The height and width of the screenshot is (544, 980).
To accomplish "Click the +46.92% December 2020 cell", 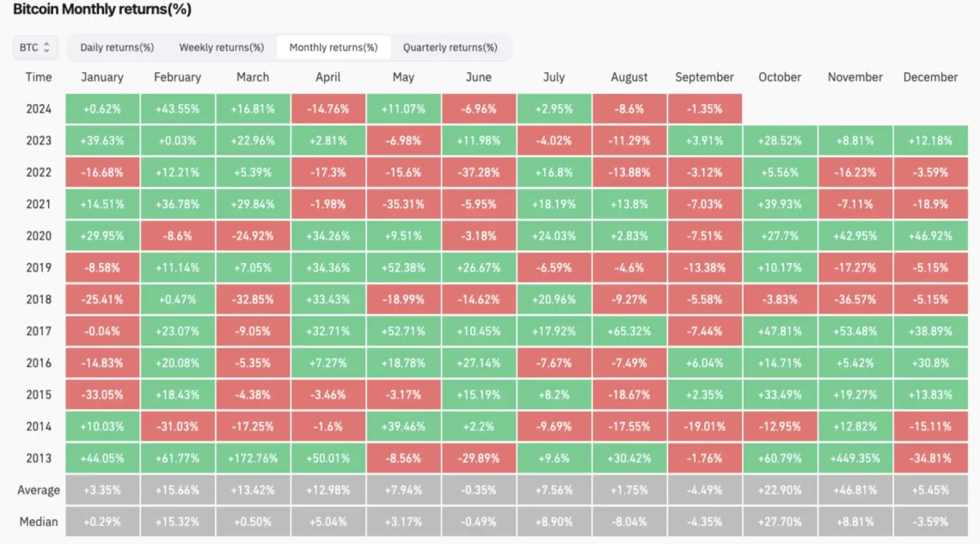I will coord(931,236).
